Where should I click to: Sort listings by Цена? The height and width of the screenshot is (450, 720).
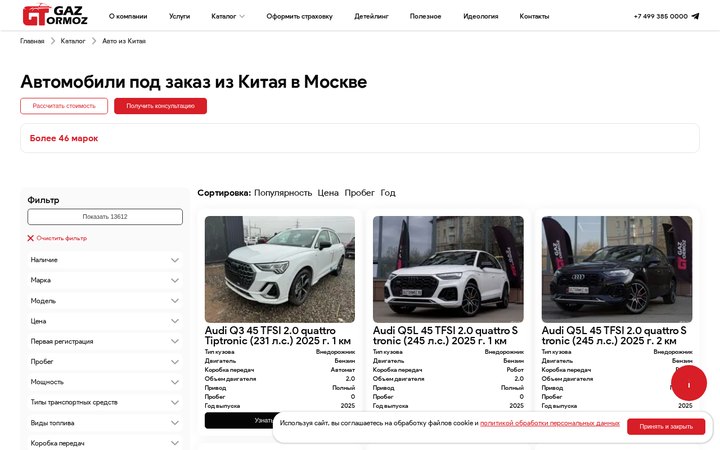click(328, 193)
